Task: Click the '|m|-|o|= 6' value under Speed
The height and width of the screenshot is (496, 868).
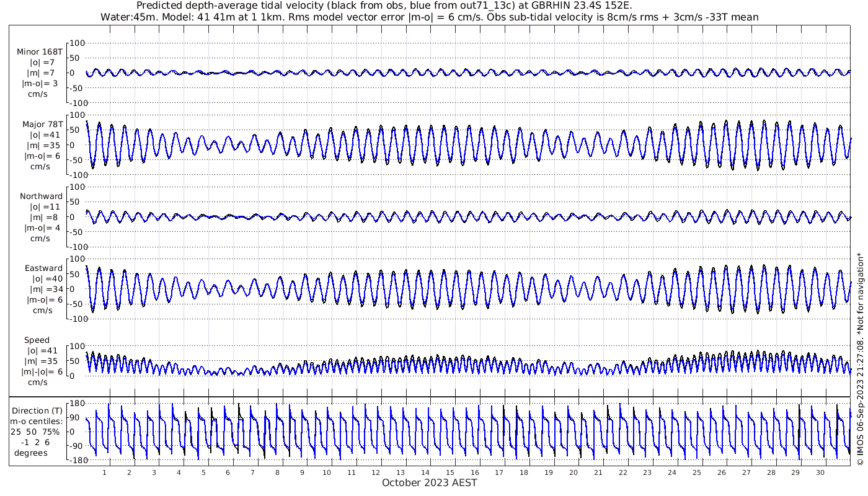Action: (x=40, y=371)
